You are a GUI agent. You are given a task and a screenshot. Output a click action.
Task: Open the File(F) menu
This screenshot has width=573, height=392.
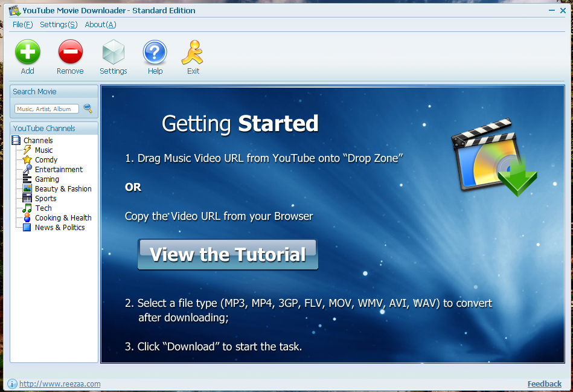pyautogui.click(x=23, y=25)
